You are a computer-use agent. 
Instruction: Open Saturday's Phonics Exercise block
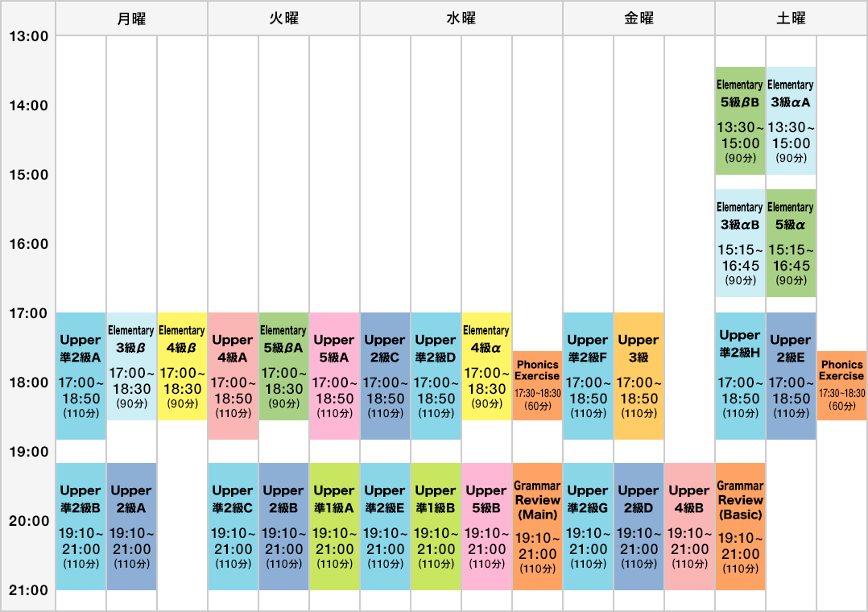tap(842, 386)
